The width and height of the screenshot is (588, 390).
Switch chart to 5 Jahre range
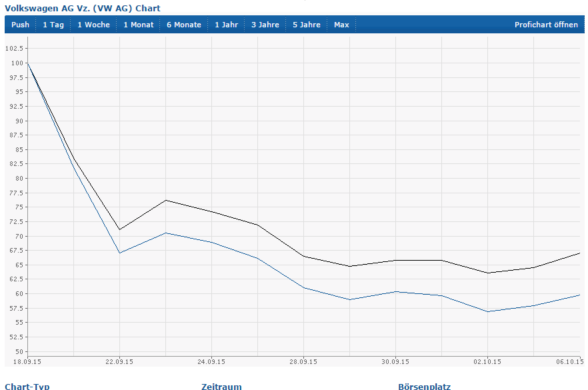click(x=307, y=25)
